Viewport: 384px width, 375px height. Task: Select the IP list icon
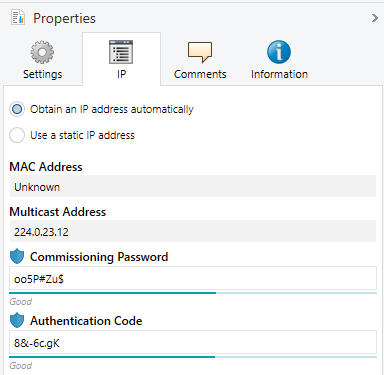click(x=121, y=52)
